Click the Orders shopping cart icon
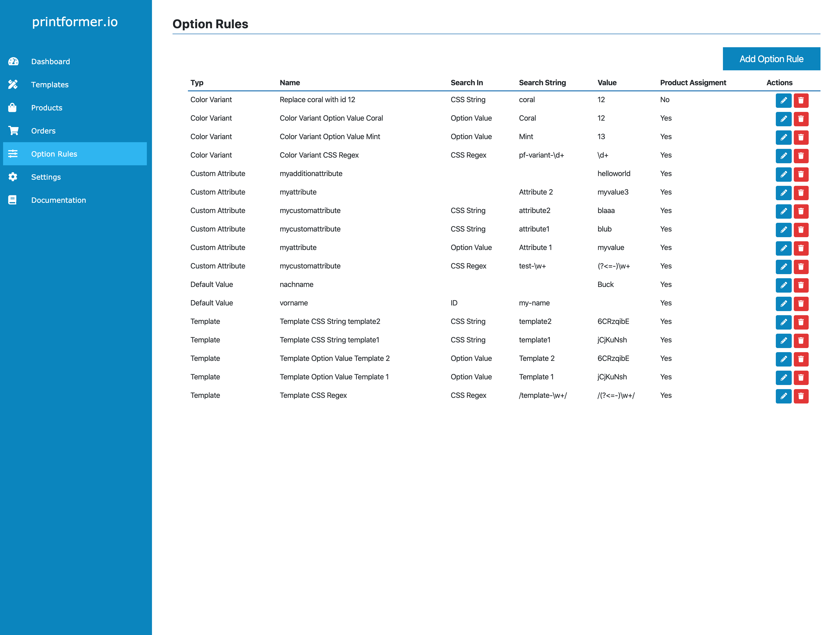 (13, 131)
